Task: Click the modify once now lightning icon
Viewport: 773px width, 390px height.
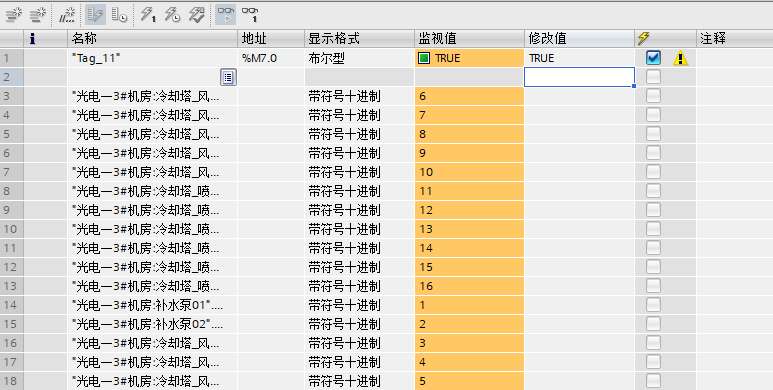Action: [x=148, y=15]
